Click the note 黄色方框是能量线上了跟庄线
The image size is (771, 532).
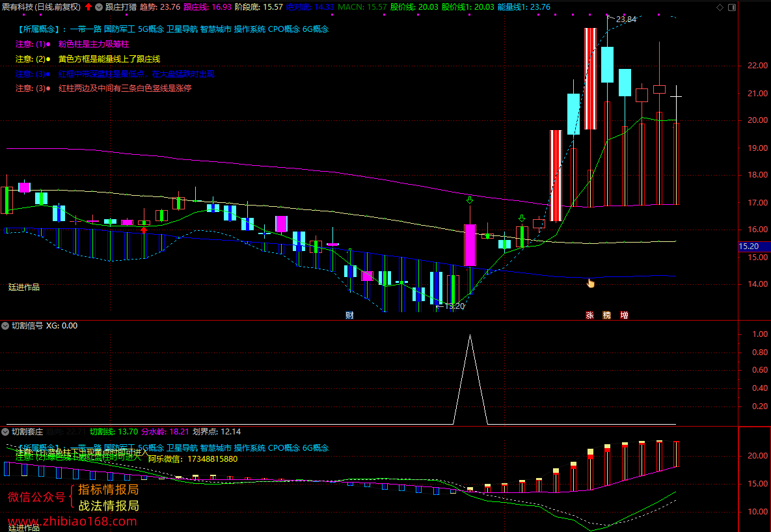tap(109, 59)
